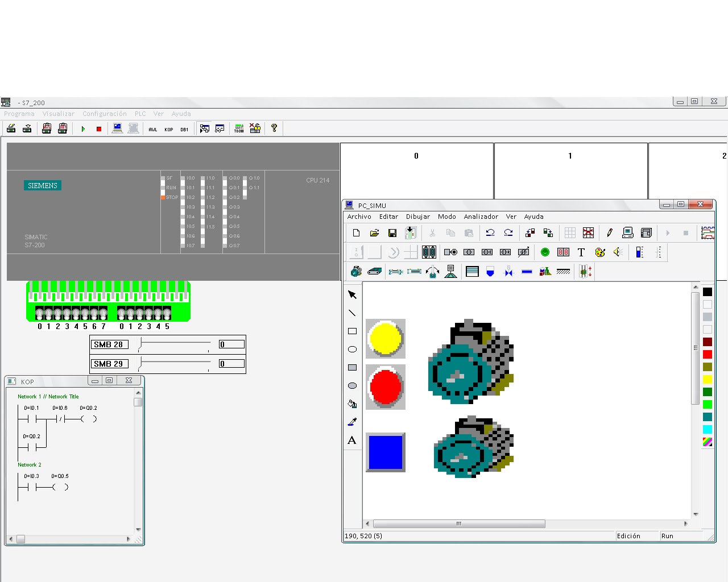Click the padlock password icon in S7_200 toolbar

click(255, 128)
